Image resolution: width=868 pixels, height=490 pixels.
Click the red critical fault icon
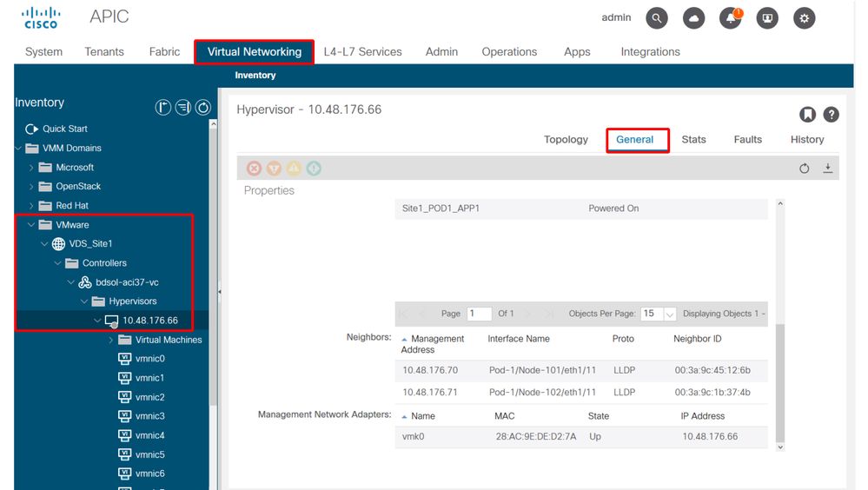tap(254, 169)
